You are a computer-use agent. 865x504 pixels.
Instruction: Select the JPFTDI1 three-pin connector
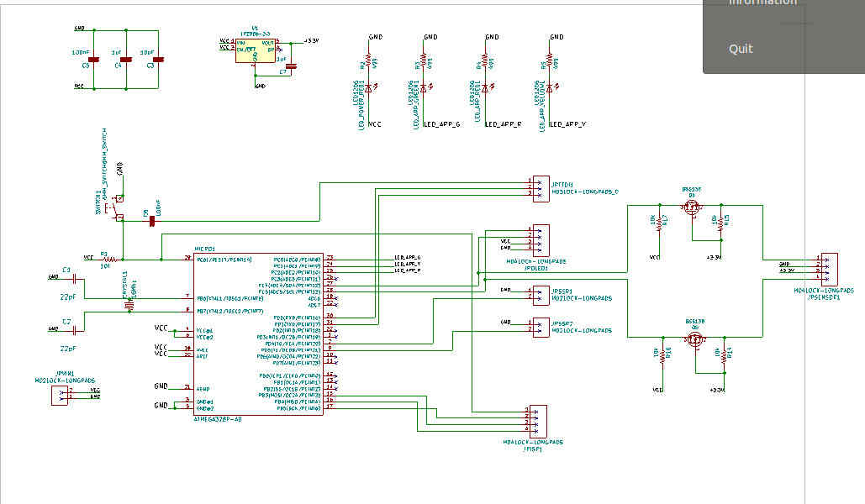pos(541,189)
